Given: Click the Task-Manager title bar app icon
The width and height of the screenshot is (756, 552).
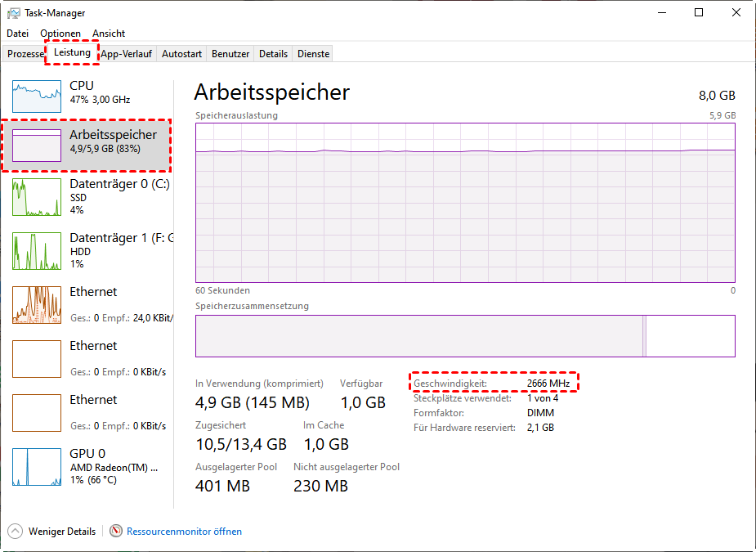Looking at the screenshot, I should 14,13.
